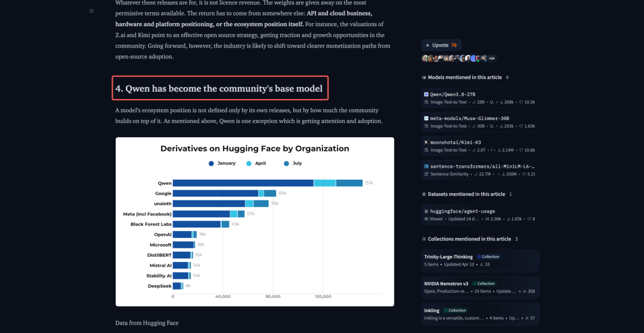Click the sentence-transformers logo icon
The height and width of the screenshot is (333, 644).
pyautogui.click(x=426, y=166)
